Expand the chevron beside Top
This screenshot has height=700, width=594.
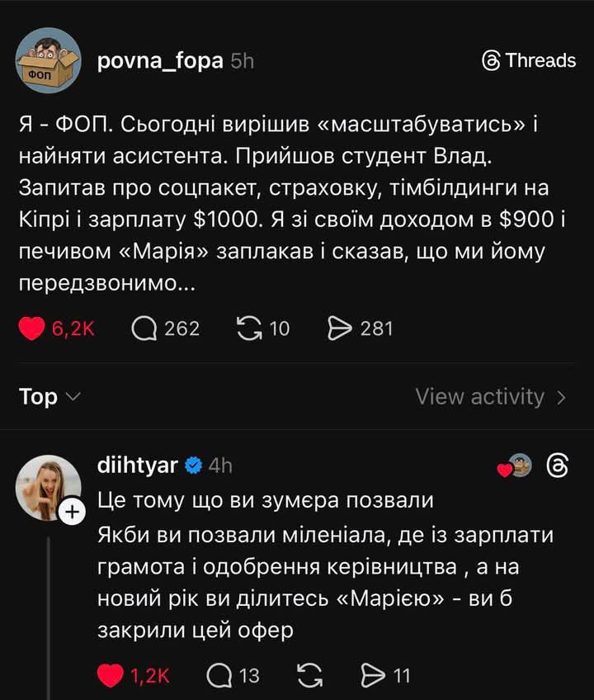point(73,398)
